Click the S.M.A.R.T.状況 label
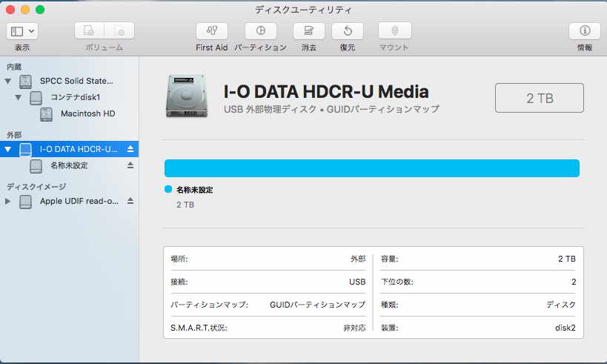 [199, 328]
